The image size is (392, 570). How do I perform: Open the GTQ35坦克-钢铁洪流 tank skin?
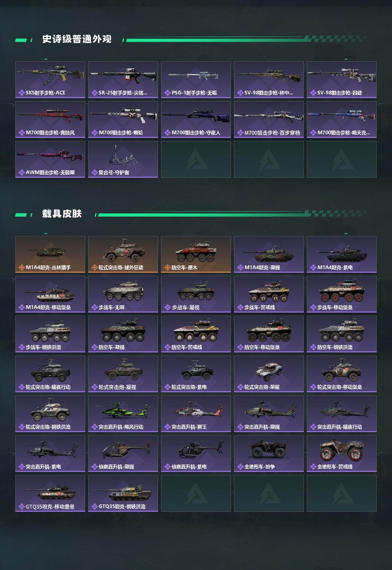click(x=123, y=493)
